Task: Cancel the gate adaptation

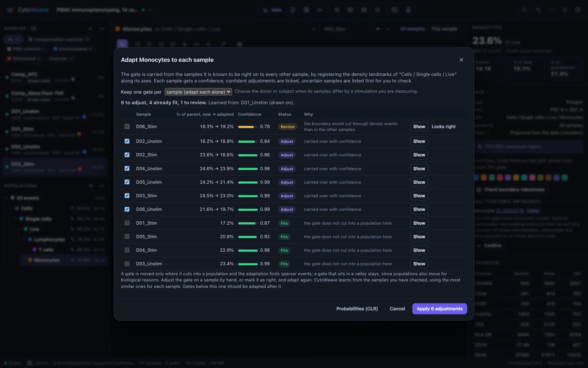Action: pos(397,309)
